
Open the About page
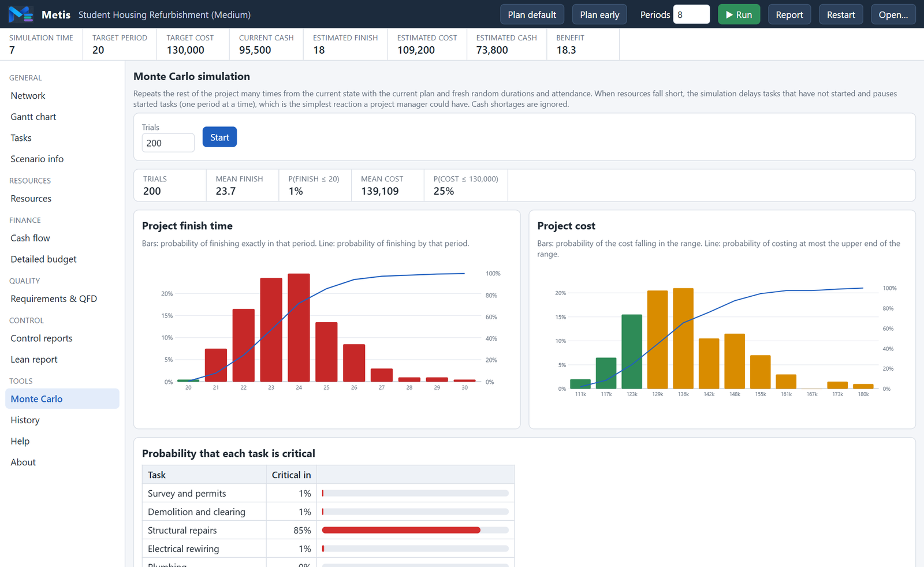(x=62, y=462)
